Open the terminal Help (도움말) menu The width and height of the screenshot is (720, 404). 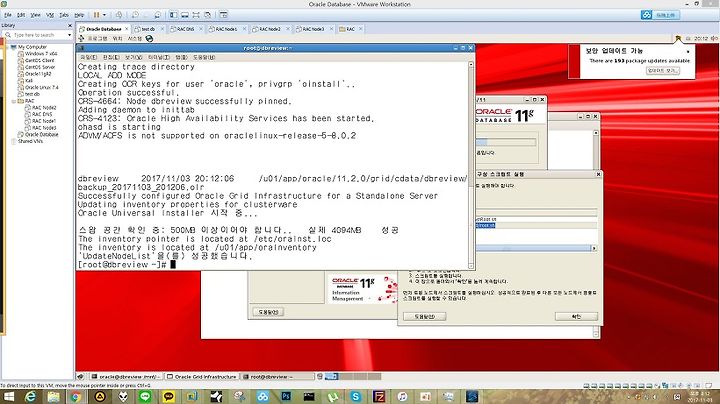tap(204, 58)
